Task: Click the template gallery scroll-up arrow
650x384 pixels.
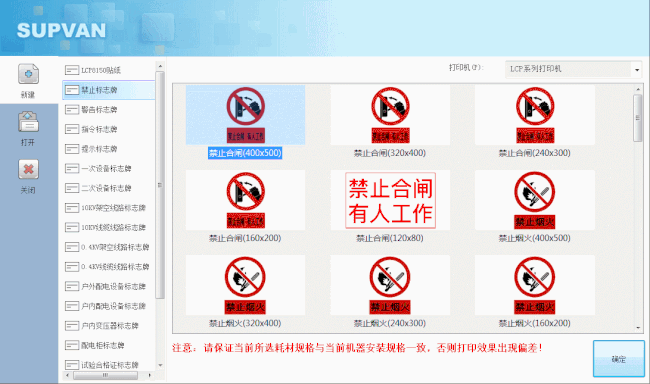Action: point(638,89)
